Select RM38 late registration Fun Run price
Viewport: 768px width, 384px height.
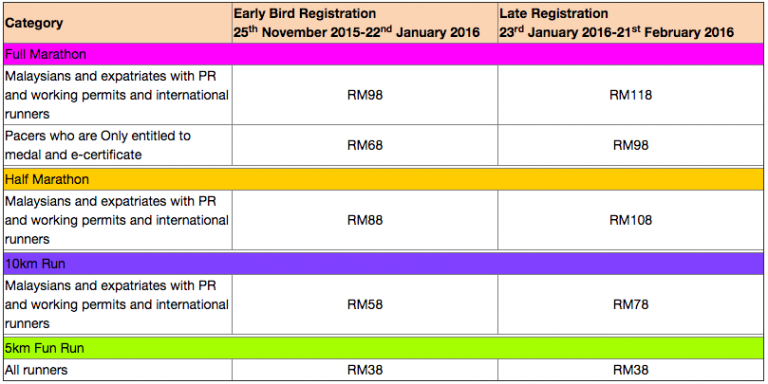(630, 370)
